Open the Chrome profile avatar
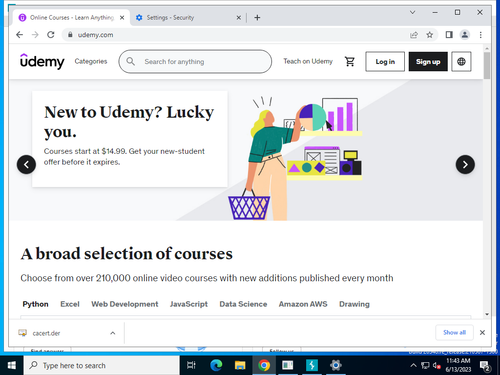Image resolution: width=500 pixels, height=375 pixels. [x=465, y=35]
